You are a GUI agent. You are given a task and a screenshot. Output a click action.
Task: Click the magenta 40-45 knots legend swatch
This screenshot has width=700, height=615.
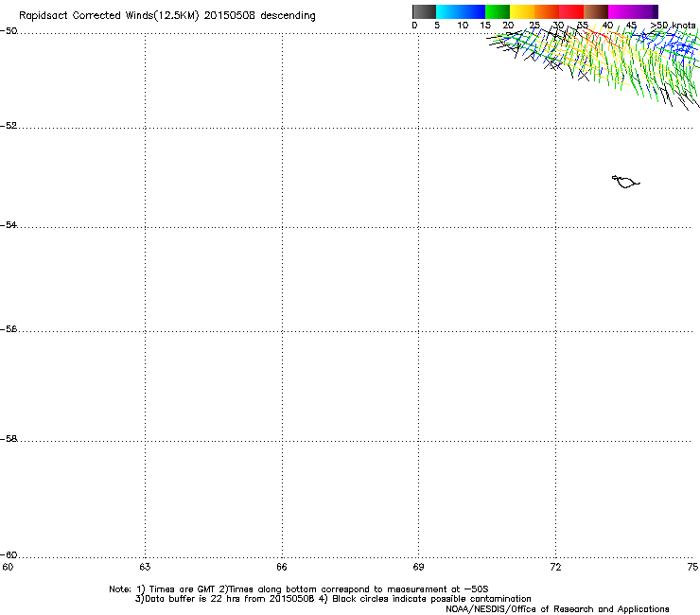coord(621,11)
